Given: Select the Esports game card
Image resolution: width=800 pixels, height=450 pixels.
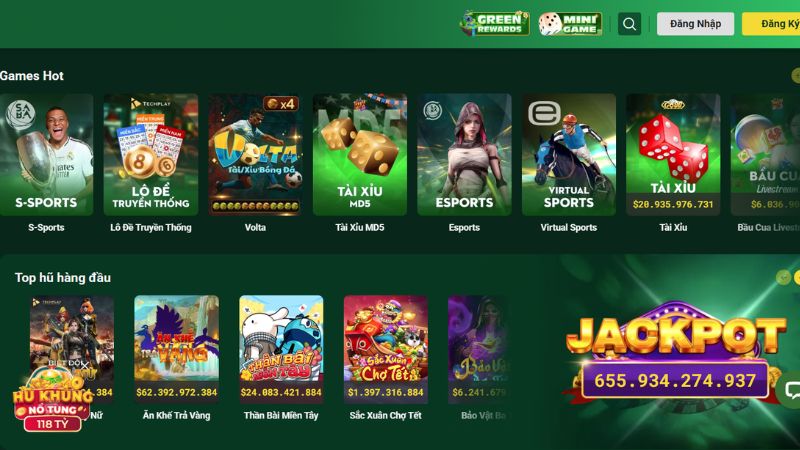Looking at the screenshot, I should pyautogui.click(x=464, y=155).
